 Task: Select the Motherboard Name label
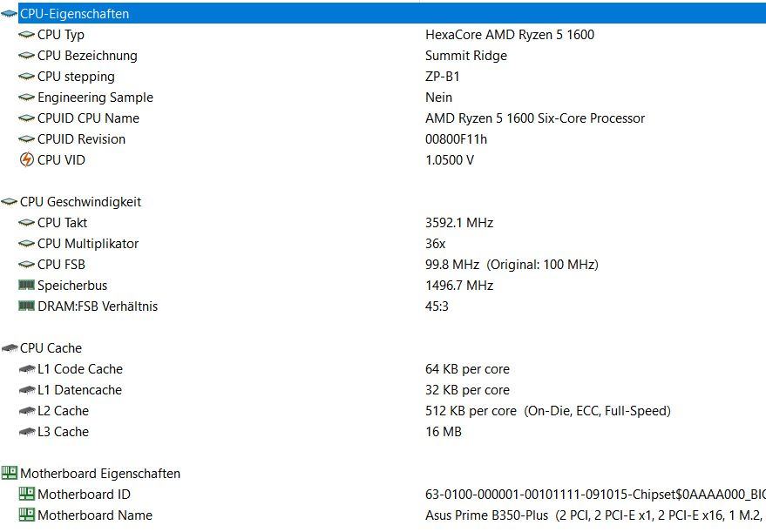click(x=95, y=516)
